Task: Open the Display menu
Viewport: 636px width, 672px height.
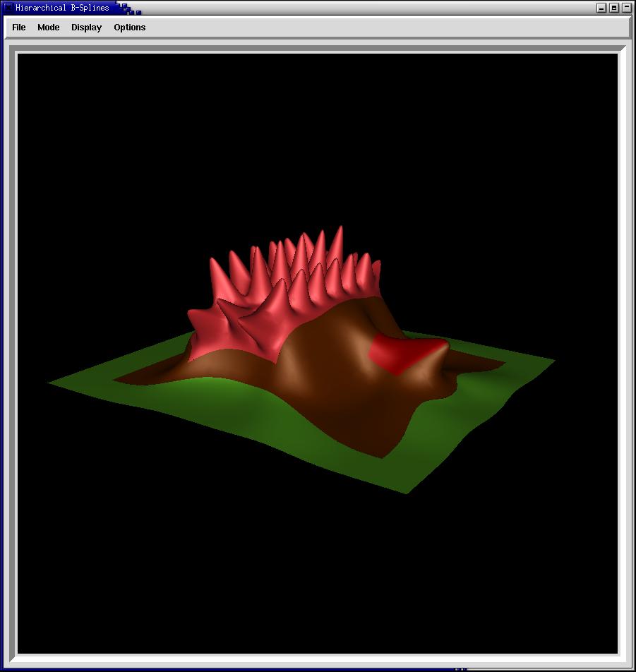Action: [86, 28]
